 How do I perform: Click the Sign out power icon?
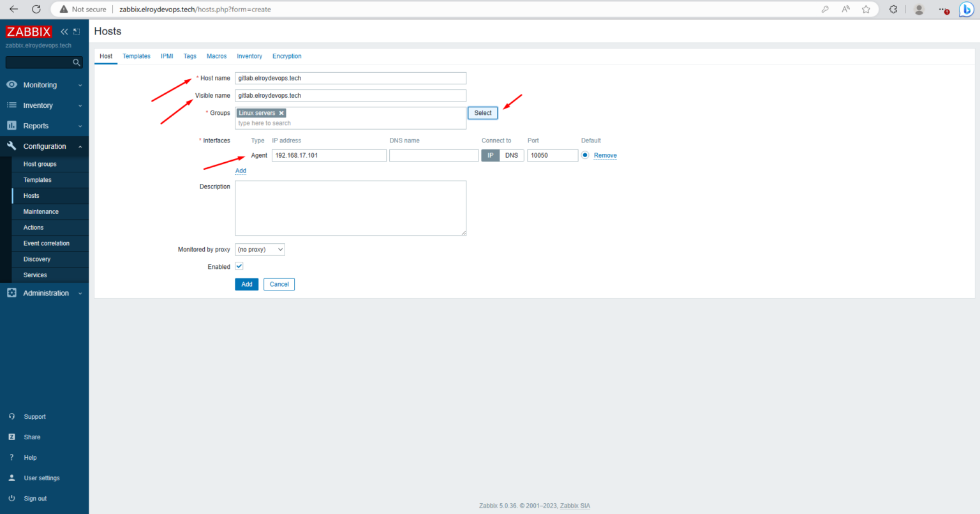pyautogui.click(x=12, y=498)
